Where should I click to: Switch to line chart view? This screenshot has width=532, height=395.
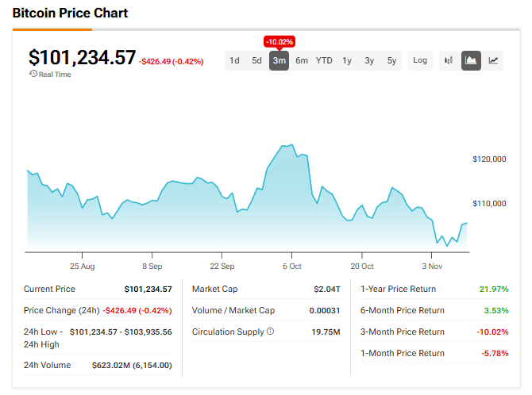pyautogui.click(x=493, y=61)
